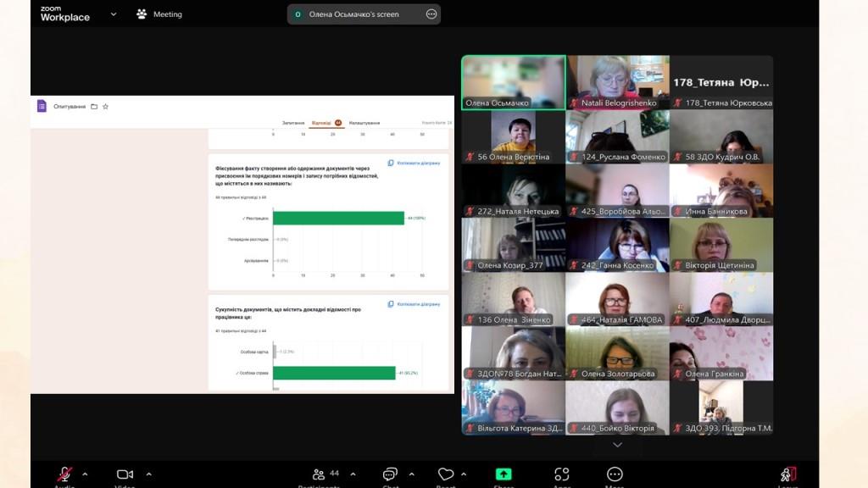Click copy chart icon for Особова справа question
This screenshot has width=868, height=488.
coord(391,304)
